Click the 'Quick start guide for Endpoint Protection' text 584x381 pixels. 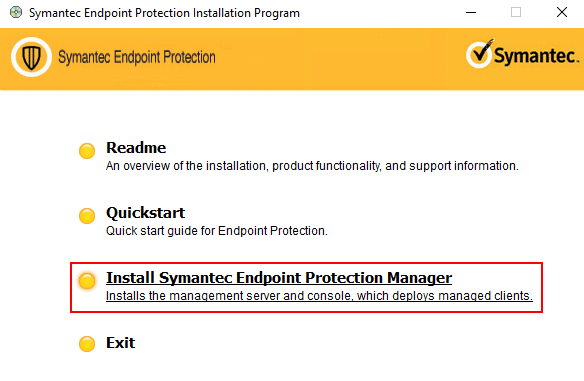(217, 231)
